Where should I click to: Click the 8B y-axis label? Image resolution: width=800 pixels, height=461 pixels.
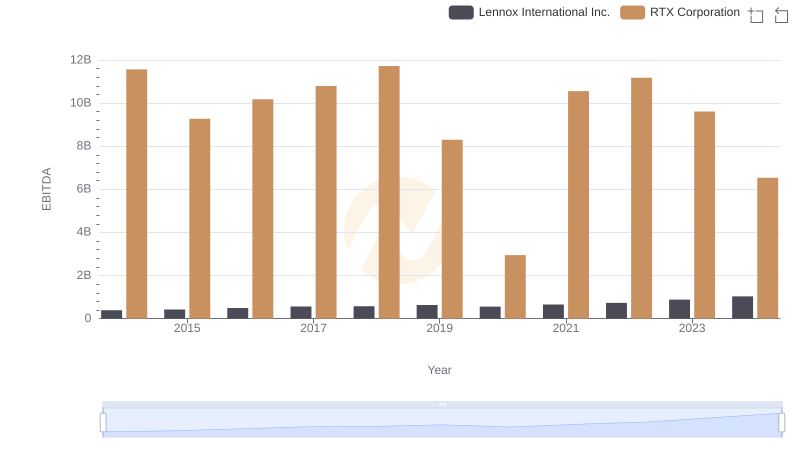tap(84, 146)
